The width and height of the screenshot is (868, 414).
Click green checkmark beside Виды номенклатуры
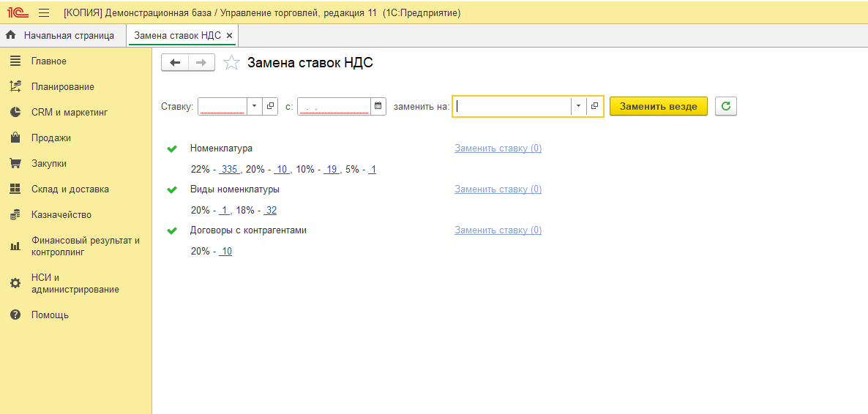(172, 189)
